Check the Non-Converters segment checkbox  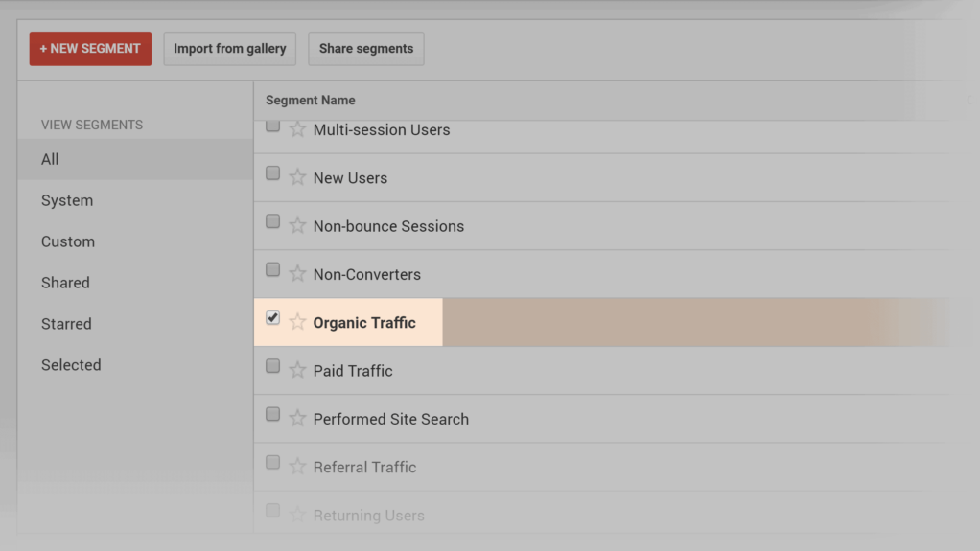(x=273, y=269)
